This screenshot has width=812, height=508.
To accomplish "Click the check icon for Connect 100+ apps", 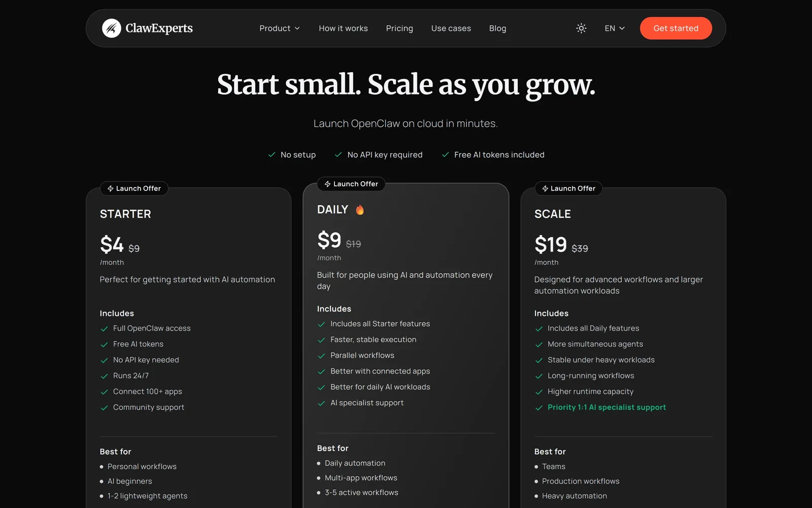I will 104,392.
